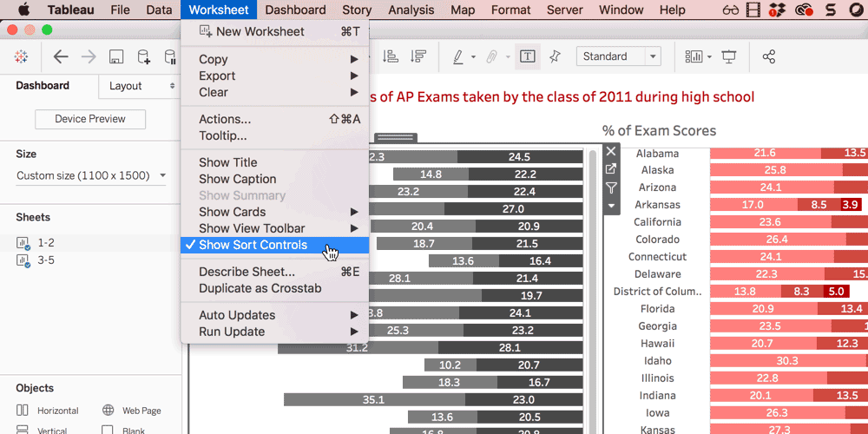
Task: Select sheet 1-2 in Sheets list
Action: [x=91, y=243]
